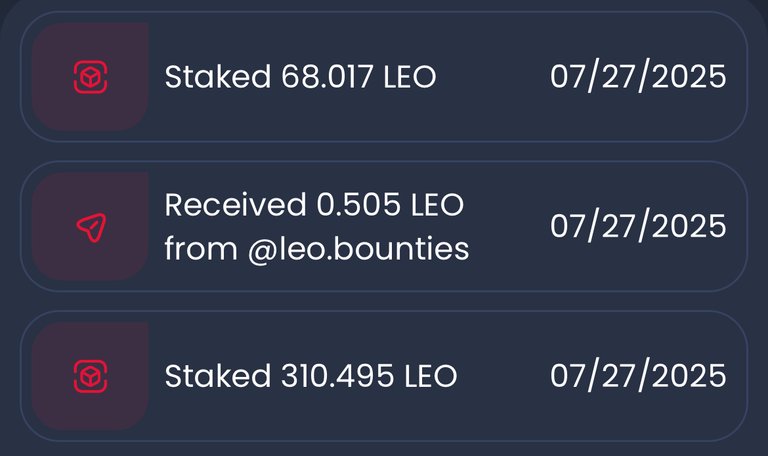Viewport: 768px width, 456px height.
Task: Open the Staked 310.495 LEO transaction card
Action: (x=384, y=376)
